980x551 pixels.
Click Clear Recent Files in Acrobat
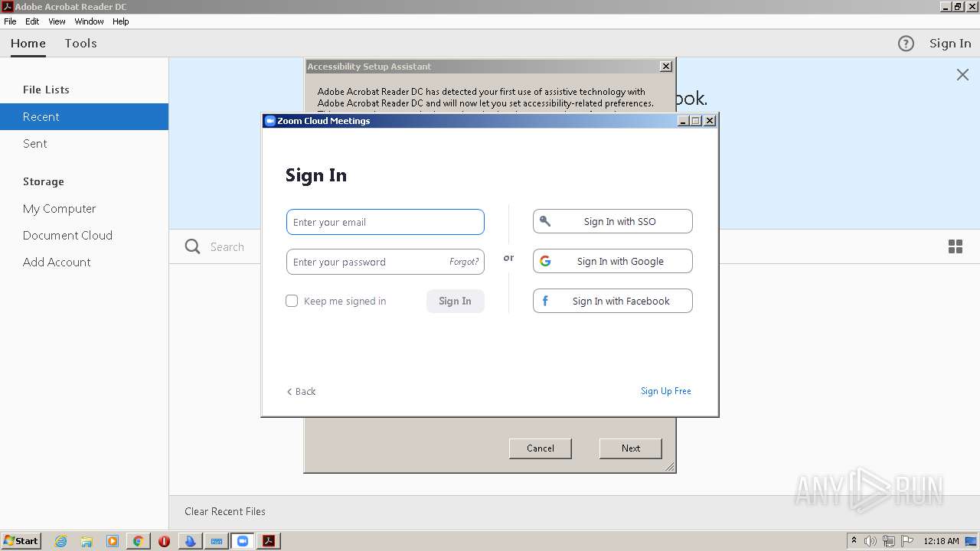point(225,511)
